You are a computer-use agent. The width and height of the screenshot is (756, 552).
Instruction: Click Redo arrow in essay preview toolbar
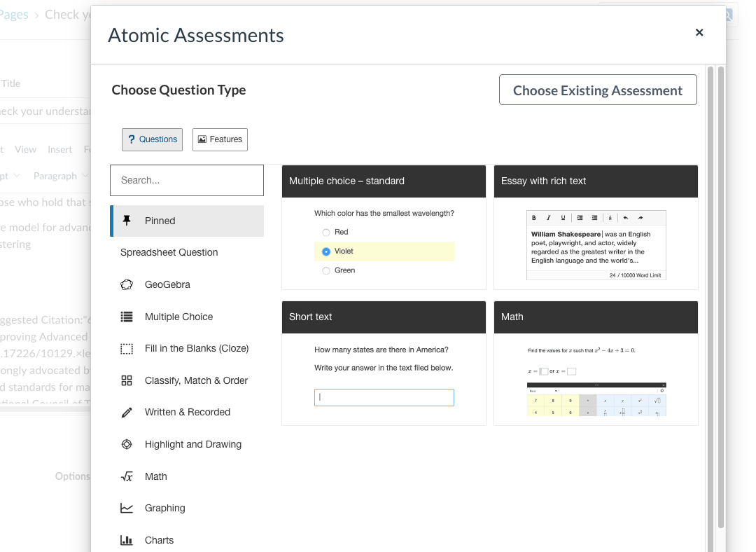tap(640, 218)
